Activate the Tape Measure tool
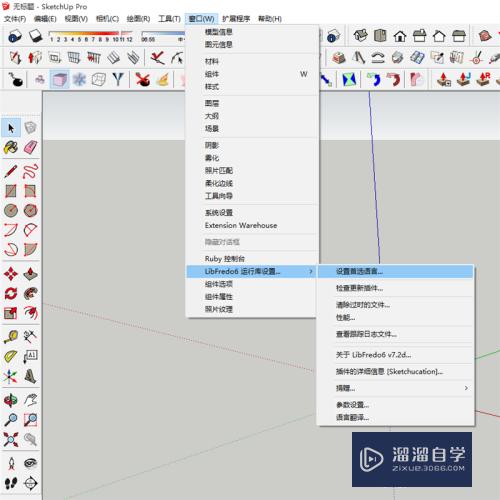 [x=11, y=337]
